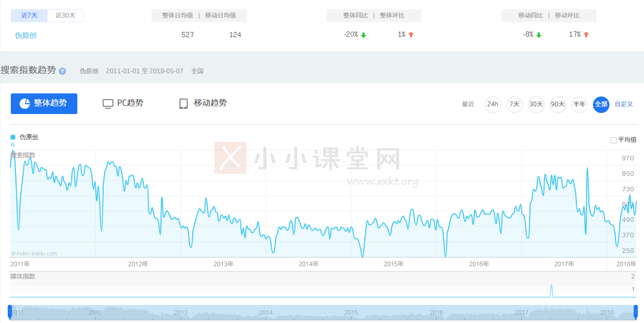Select the PC趋势 tab
The width and height of the screenshot is (644, 323).
pyautogui.click(x=123, y=103)
